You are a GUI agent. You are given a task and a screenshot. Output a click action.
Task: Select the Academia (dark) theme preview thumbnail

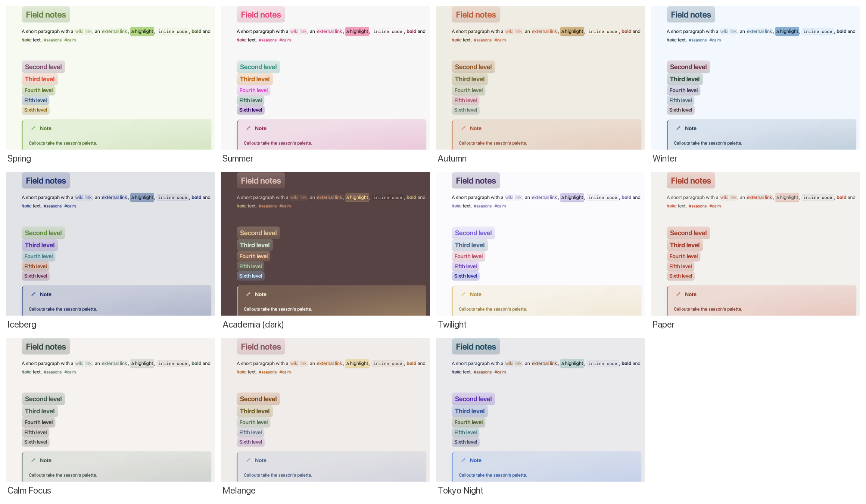point(325,244)
